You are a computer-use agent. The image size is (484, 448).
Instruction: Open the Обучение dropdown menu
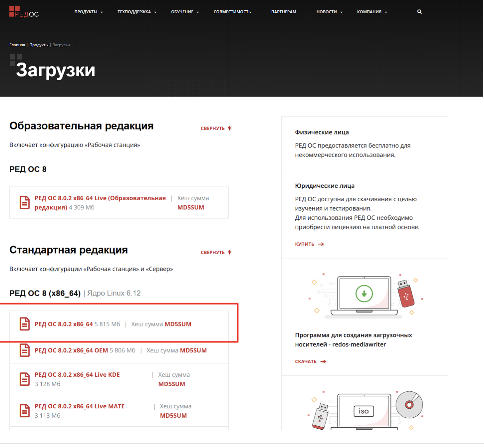185,12
